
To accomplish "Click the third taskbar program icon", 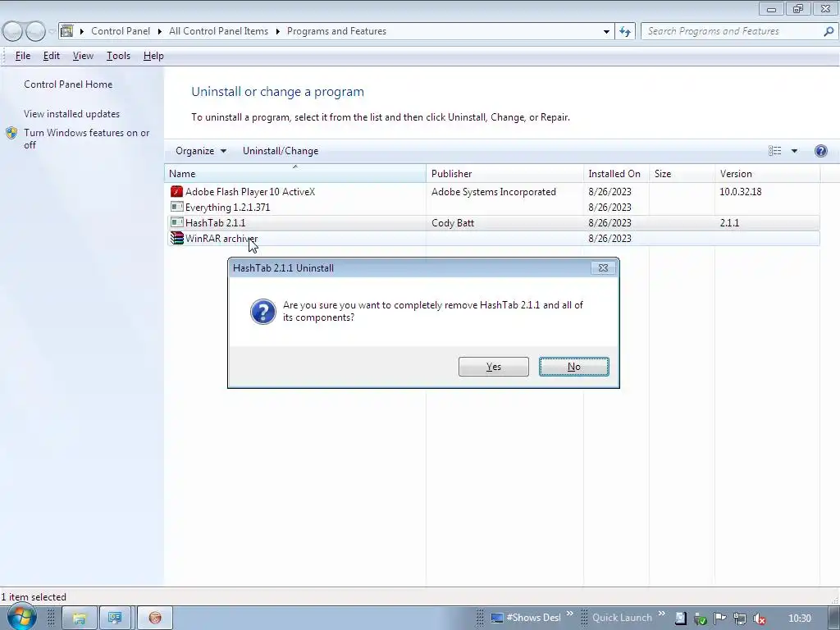I will click(155, 618).
